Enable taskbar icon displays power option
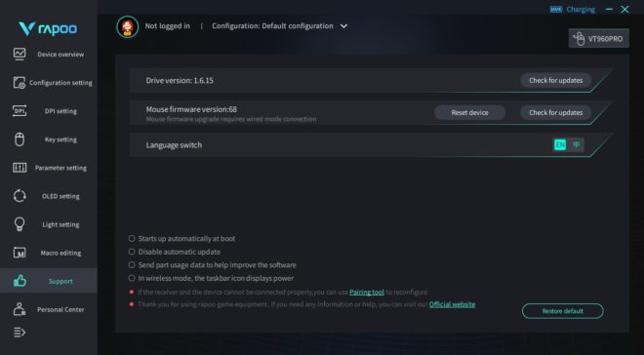 pos(132,278)
